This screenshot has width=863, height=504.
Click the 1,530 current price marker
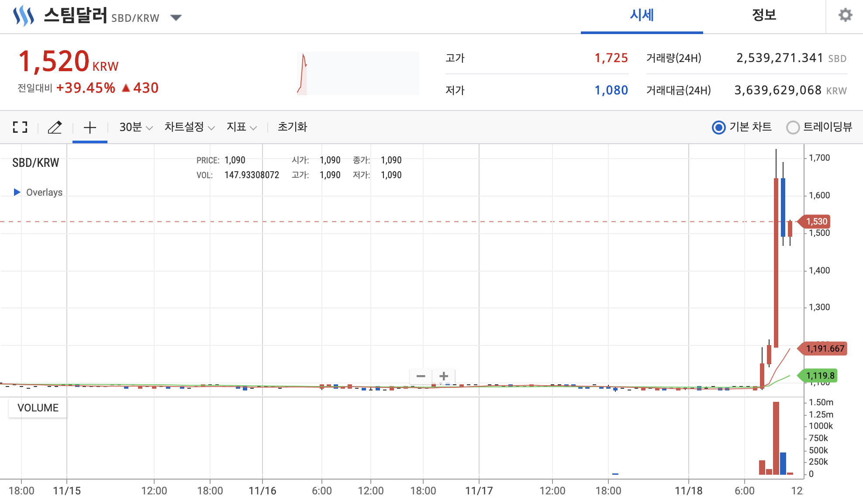click(x=815, y=221)
